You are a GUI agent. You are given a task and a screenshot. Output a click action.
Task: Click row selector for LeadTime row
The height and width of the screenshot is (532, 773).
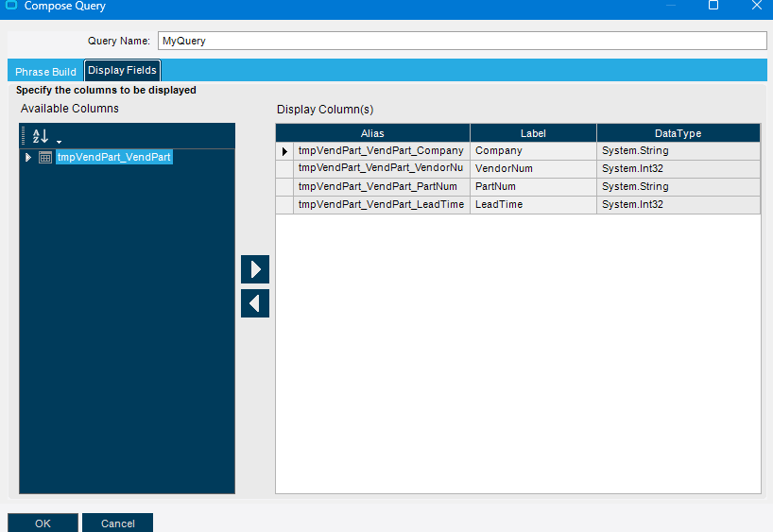point(284,205)
